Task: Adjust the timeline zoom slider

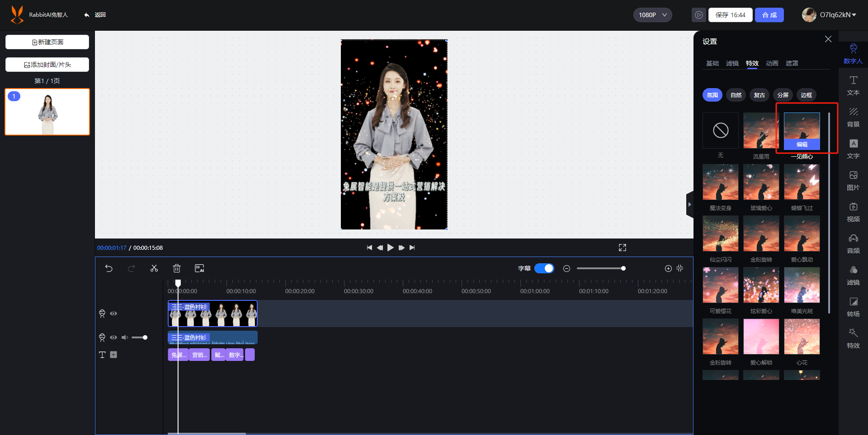Action: pyautogui.click(x=623, y=268)
